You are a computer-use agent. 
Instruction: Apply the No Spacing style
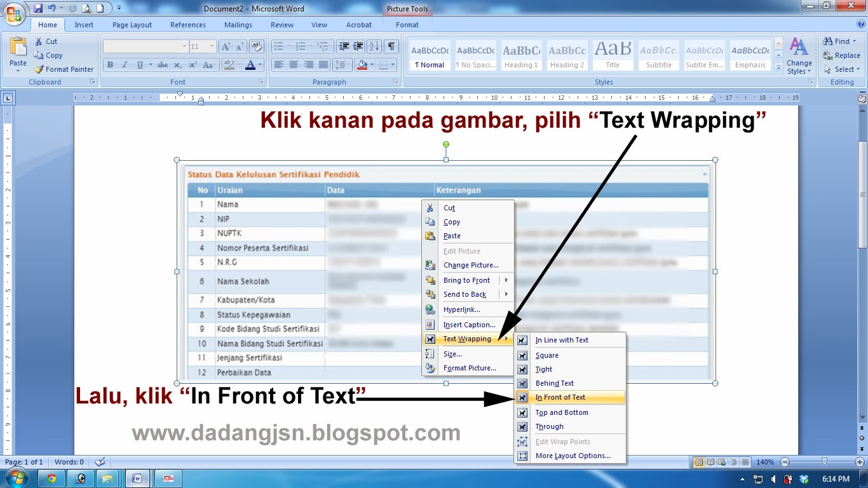475,56
